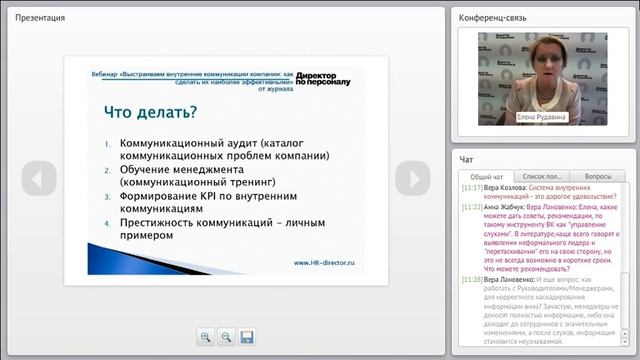
Task: Click the www.HR-director.ru link on slide
Action: [x=324, y=263]
